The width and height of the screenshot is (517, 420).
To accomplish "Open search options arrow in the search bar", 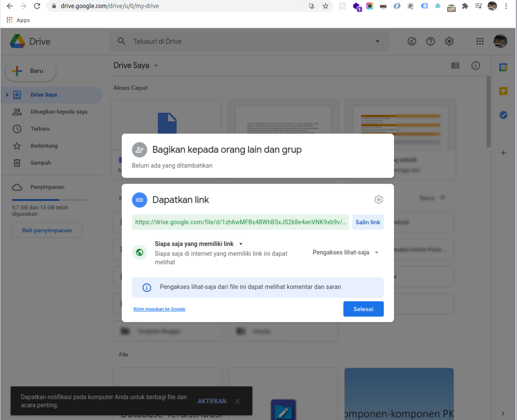I will (377, 41).
